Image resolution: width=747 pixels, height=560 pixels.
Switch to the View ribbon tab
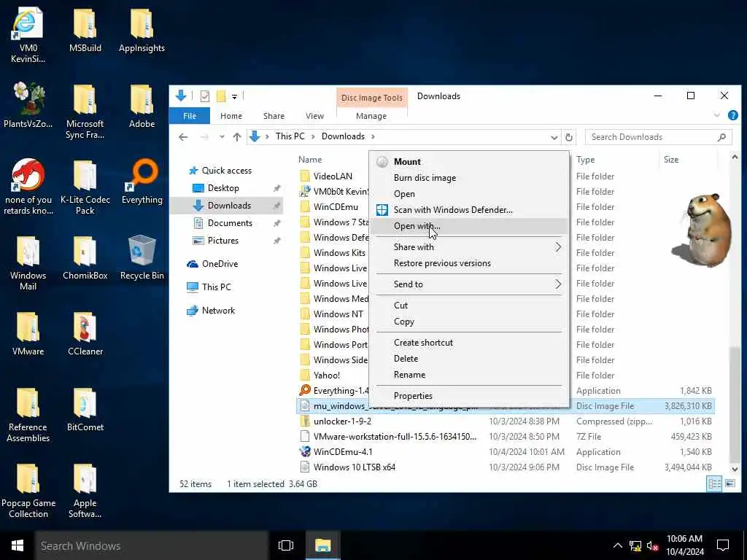314,116
